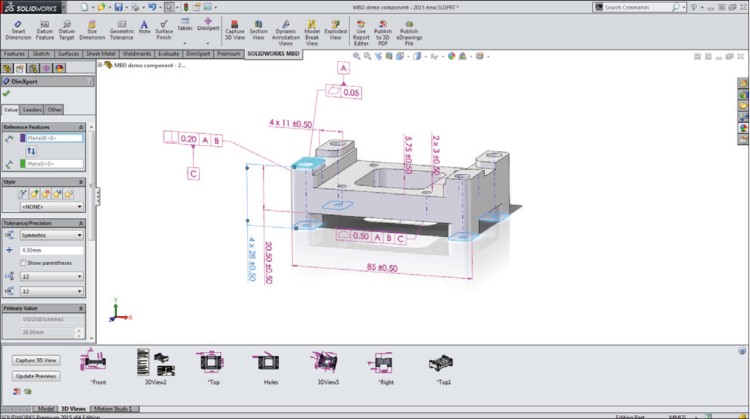
Task: Select the Smart Dimension tool
Action: pos(18,28)
